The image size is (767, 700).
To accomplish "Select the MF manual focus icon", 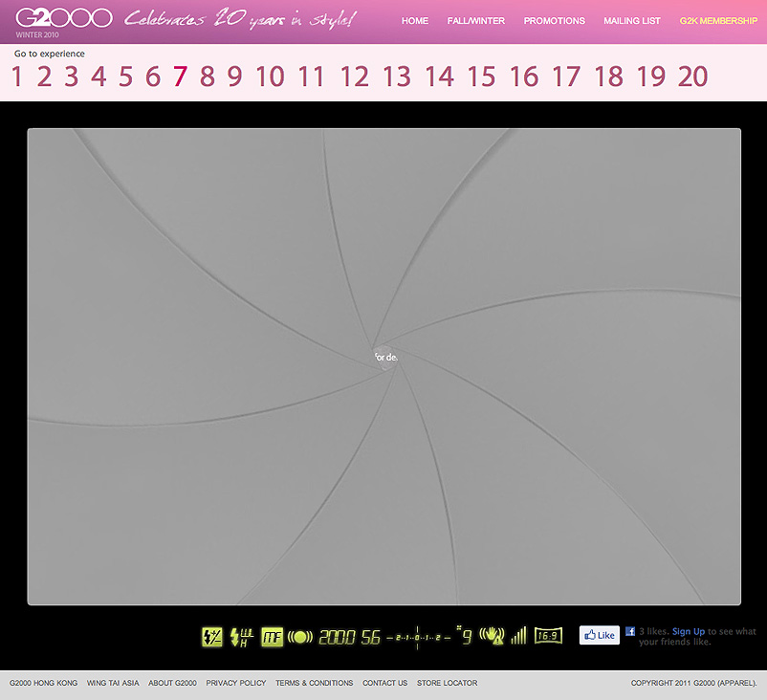I will (273, 636).
